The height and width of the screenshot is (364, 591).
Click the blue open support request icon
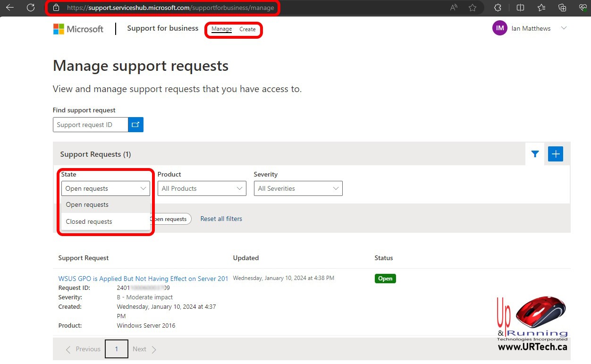click(x=135, y=125)
